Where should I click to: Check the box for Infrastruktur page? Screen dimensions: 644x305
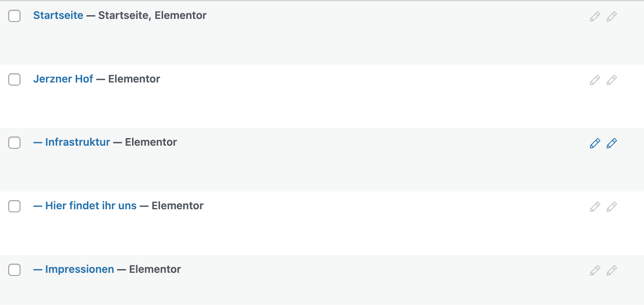point(14,143)
